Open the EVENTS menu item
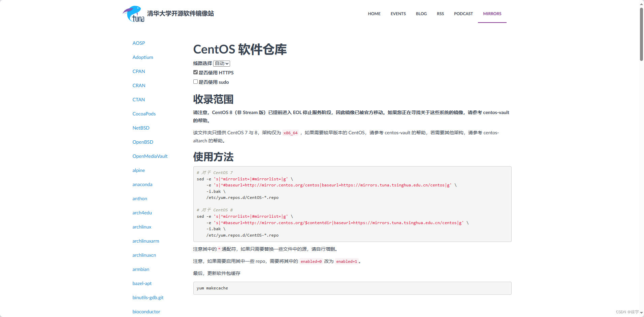 [x=398, y=14]
